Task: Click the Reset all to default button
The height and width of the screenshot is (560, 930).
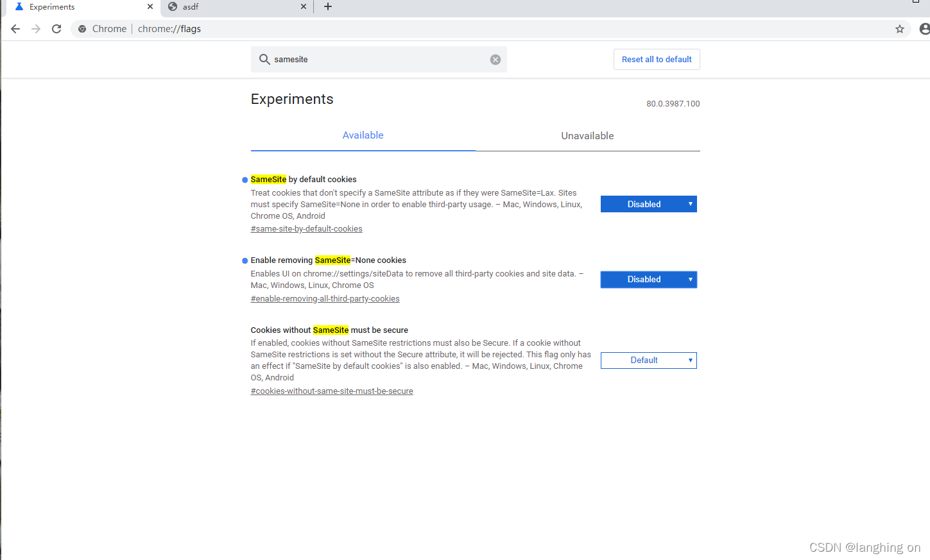Action: (x=657, y=60)
